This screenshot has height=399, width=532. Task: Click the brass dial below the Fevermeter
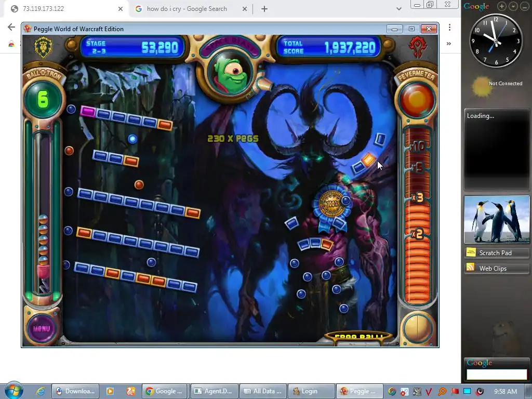coord(417,329)
